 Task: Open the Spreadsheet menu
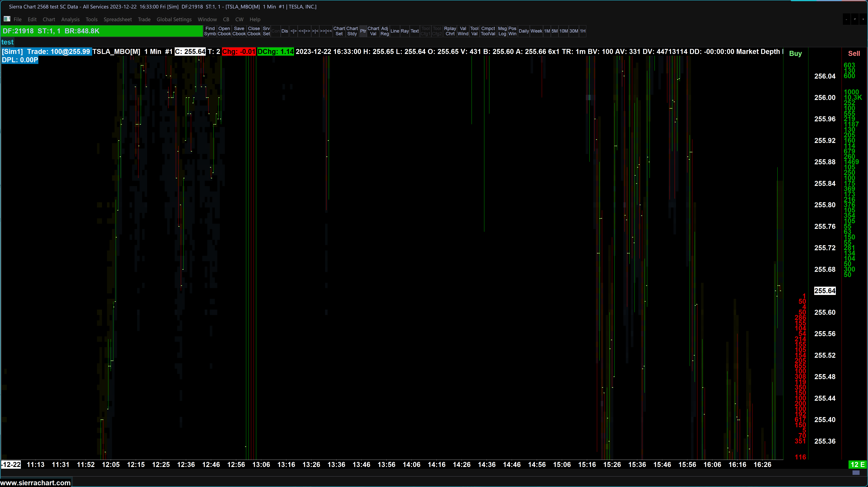pos(117,19)
